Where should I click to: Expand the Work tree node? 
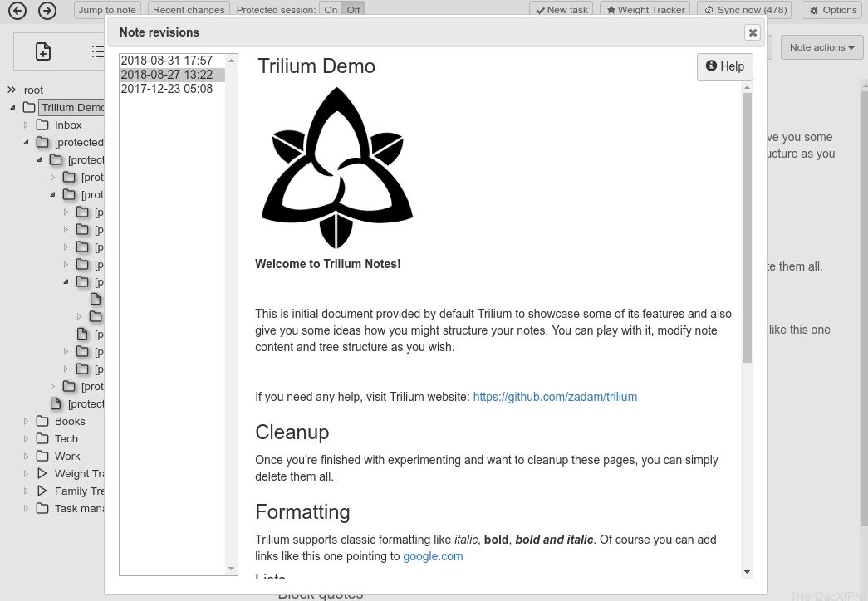26,456
